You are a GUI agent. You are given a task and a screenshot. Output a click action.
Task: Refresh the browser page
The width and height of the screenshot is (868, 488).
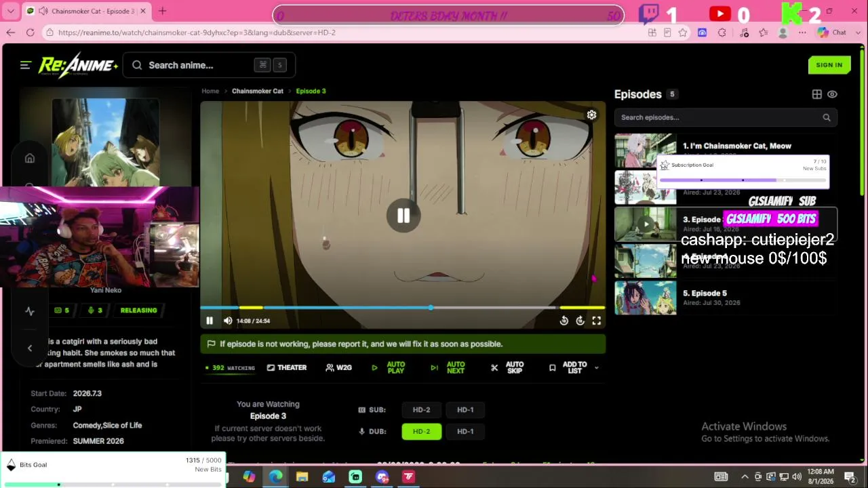[x=30, y=33]
